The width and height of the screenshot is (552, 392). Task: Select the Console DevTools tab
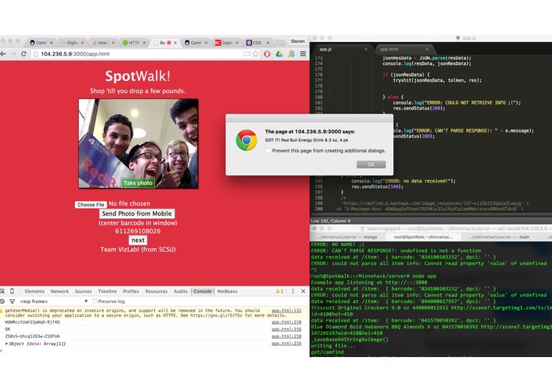[203, 291]
